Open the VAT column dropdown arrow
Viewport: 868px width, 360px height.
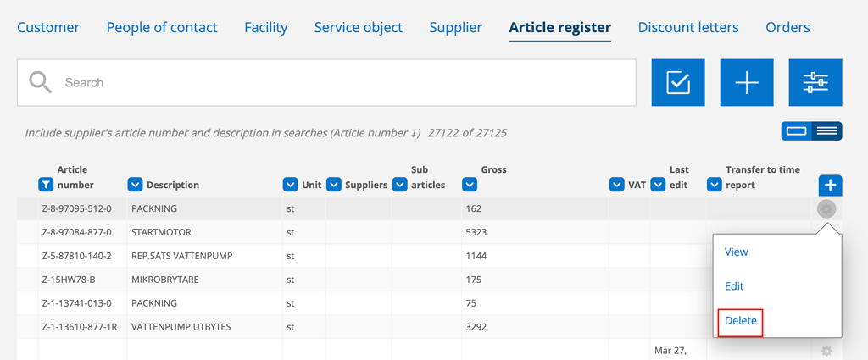coord(617,185)
